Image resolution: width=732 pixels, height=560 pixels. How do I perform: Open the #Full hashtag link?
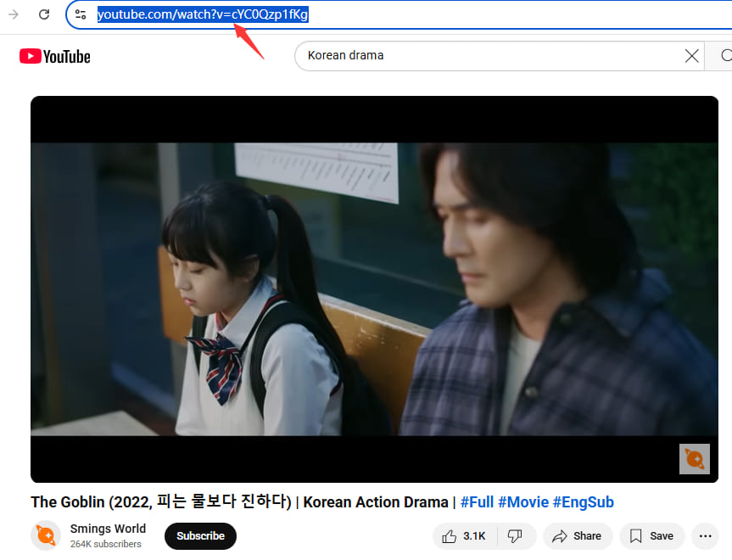(x=477, y=502)
